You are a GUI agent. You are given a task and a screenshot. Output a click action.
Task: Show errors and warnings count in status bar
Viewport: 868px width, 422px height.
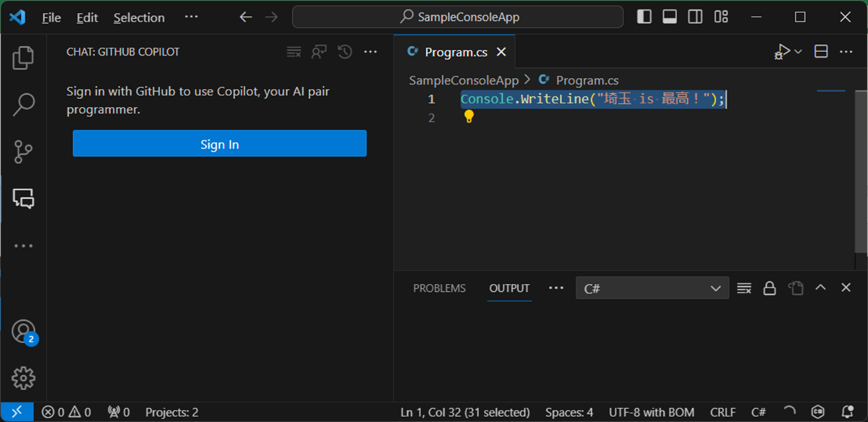pyautogui.click(x=67, y=413)
